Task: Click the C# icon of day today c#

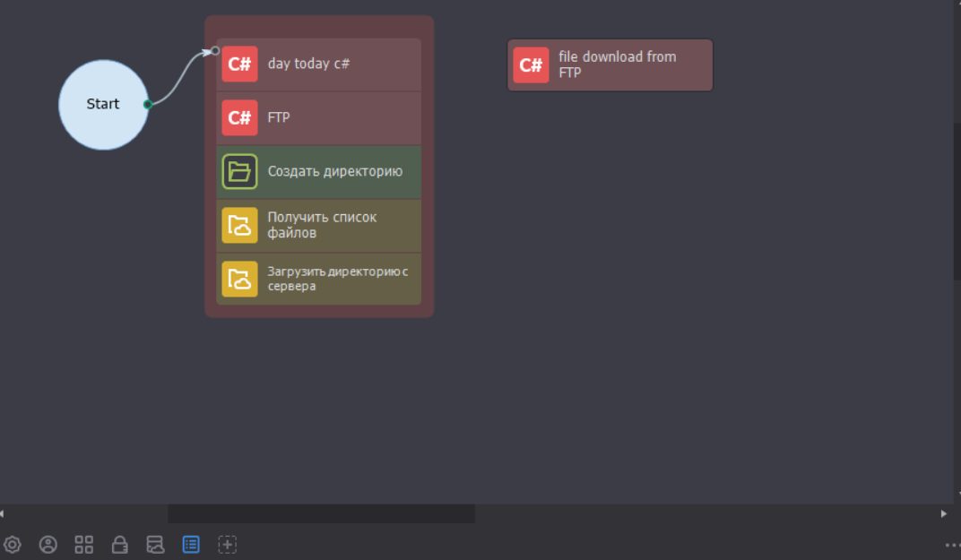Action: pos(239,64)
